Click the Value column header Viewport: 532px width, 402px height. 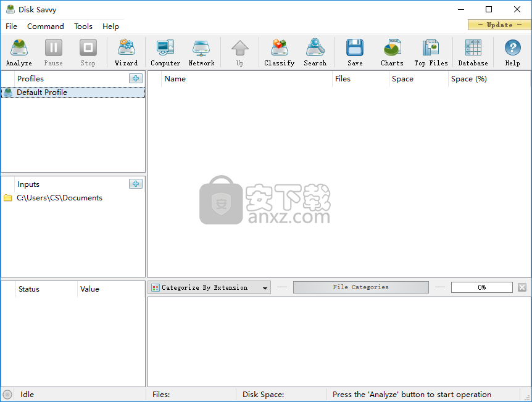(111, 289)
